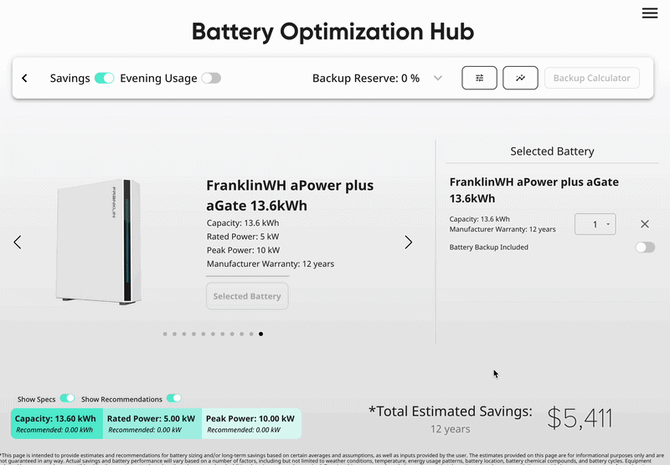Click the Selected Battery button
This screenshot has width=670, height=465.
pyautogui.click(x=247, y=296)
